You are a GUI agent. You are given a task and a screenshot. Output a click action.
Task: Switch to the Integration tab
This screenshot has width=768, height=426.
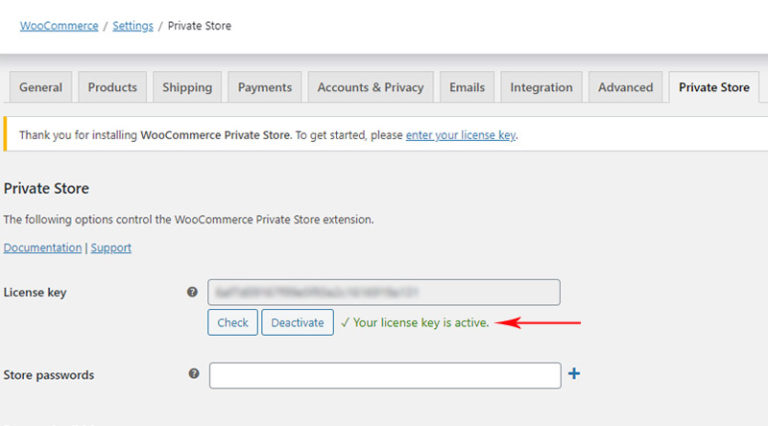point(541,87)
